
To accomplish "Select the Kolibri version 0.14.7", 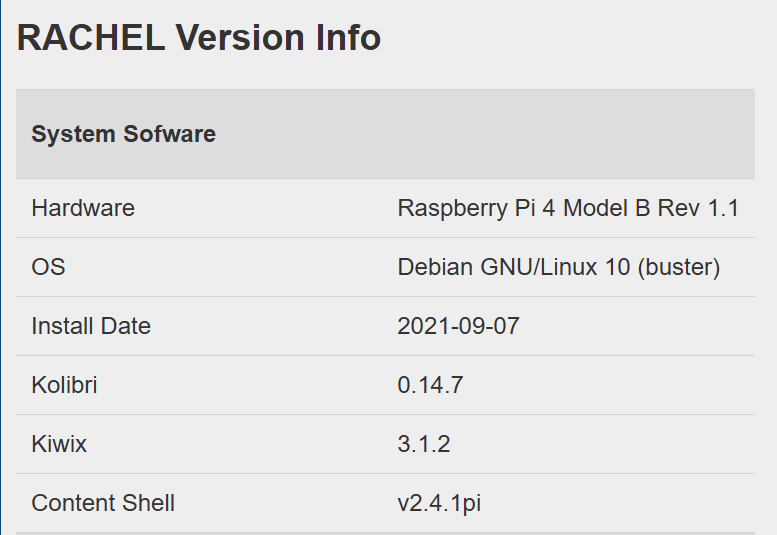I will pos(430,385).
